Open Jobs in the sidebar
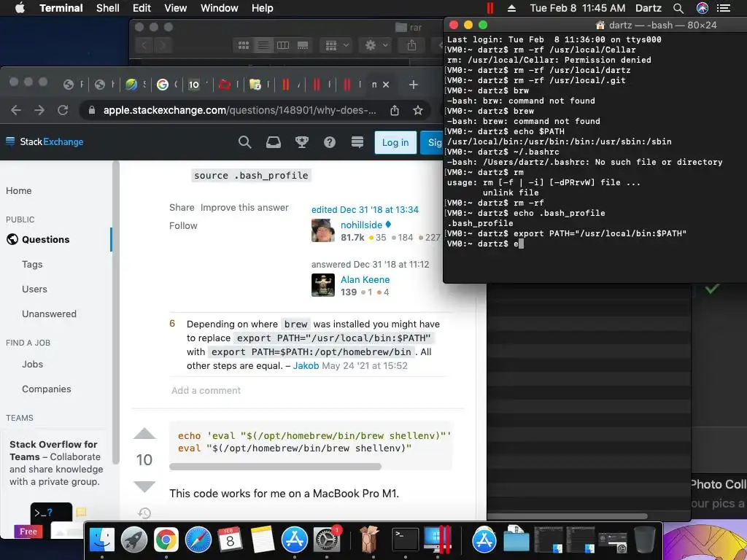The image size is (747, 560). pos(32,365)
